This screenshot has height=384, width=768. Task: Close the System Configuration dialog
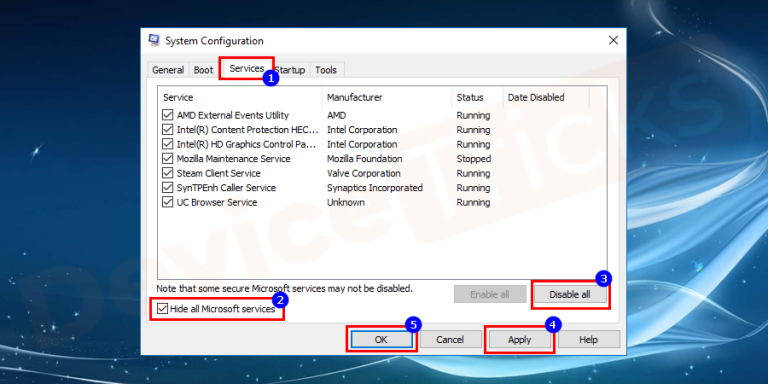click(613, 41)
